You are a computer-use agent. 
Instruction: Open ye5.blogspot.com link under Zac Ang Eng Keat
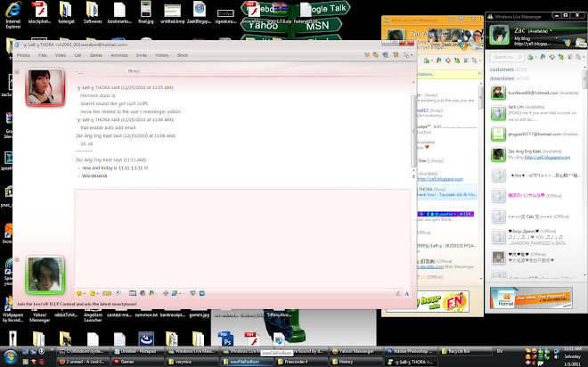(547, 158)
